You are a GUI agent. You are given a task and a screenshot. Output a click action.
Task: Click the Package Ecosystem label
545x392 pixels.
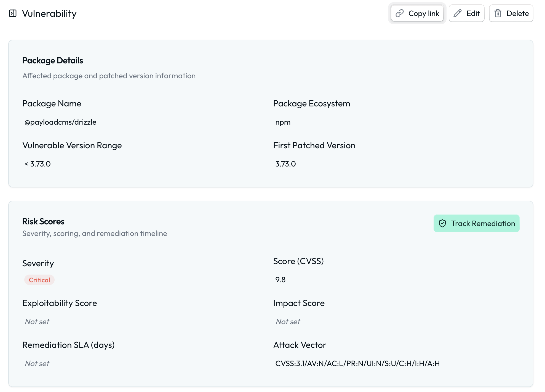pyautogui.click(x=312, y=104)
